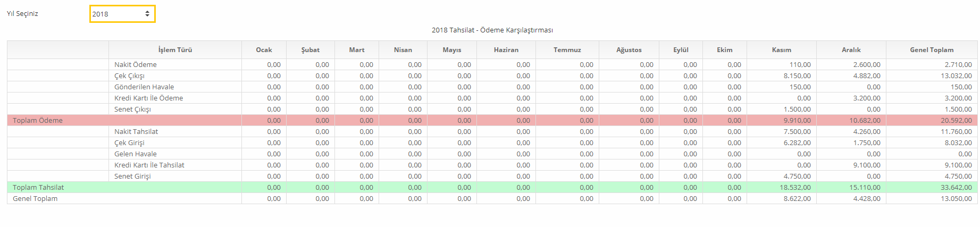Open the Yıl Seçiniz year dropdown
This screenshot has height=227, width=980.
122,14
